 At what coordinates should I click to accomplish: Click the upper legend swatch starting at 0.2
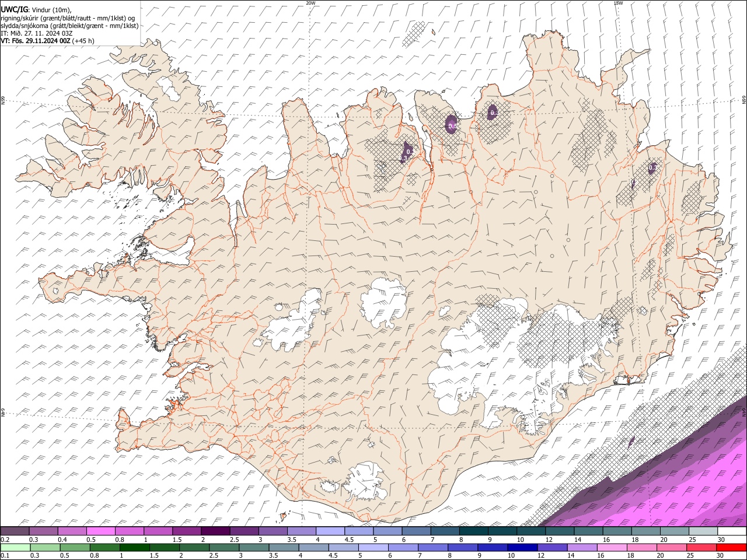(15, 531)
